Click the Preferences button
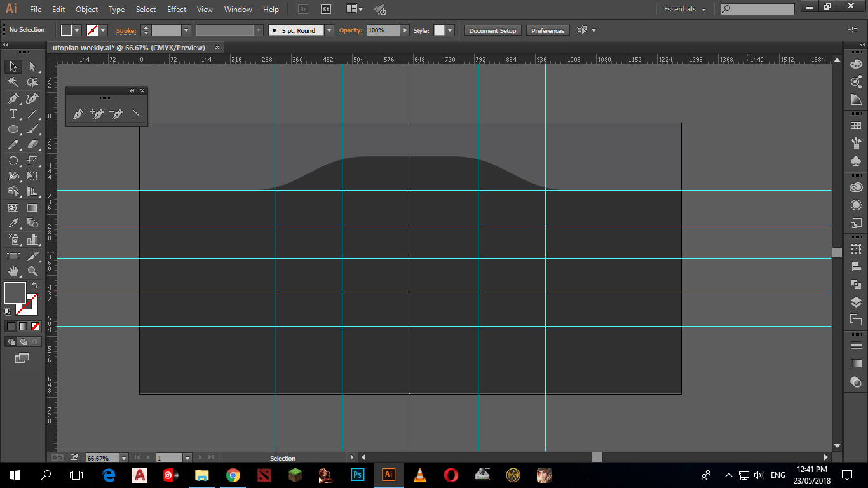868x488 pixels. tap(547, 30)
